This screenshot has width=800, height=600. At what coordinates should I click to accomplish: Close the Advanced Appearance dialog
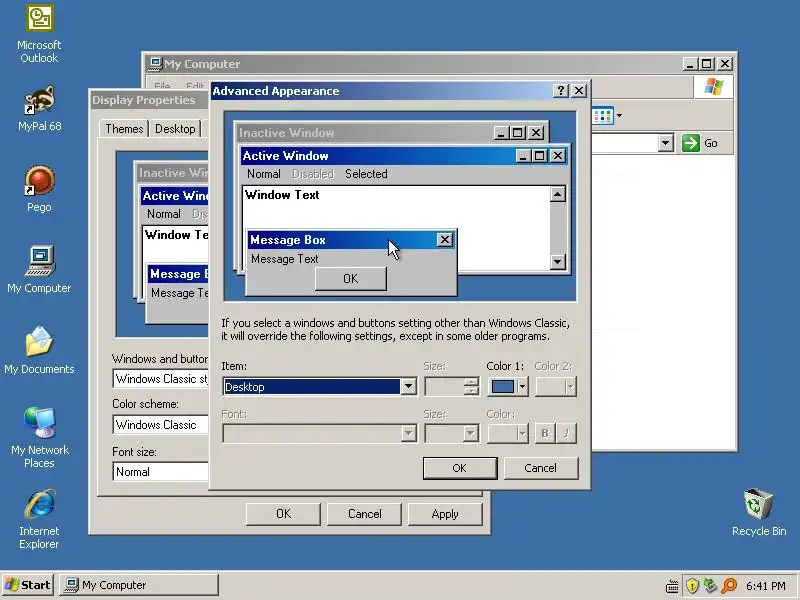[x=579, y=91]
